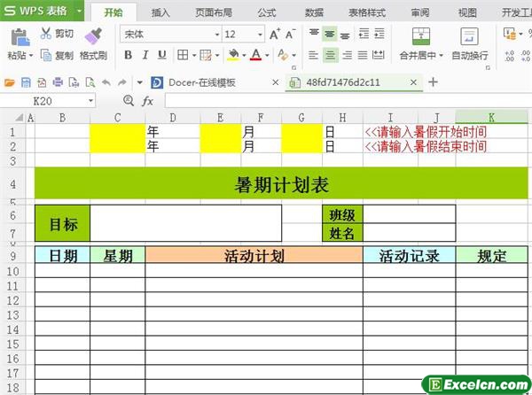Expand the Borders dropdown arrow

point(194,55)
